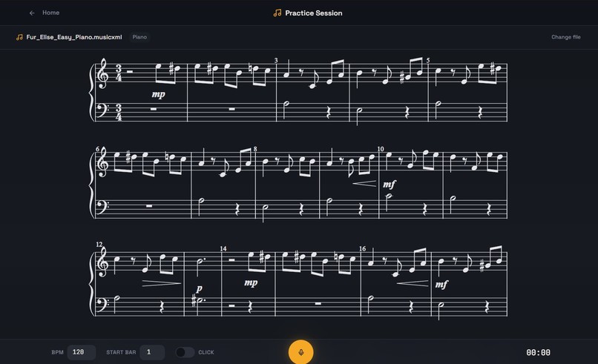The width and height of the screenshot is (598, 364).
Task: Go back to Home
Action: pyautogui.click(x=50, y=13)
